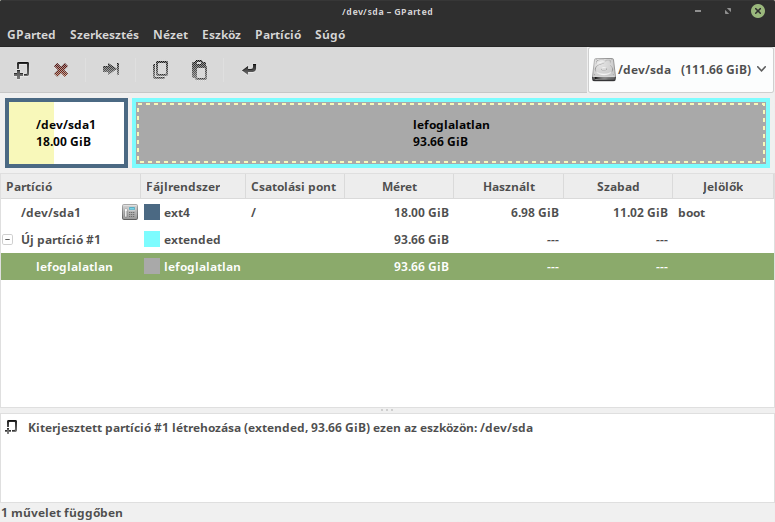Click the extended filesystem text

(x=192, y=240)
